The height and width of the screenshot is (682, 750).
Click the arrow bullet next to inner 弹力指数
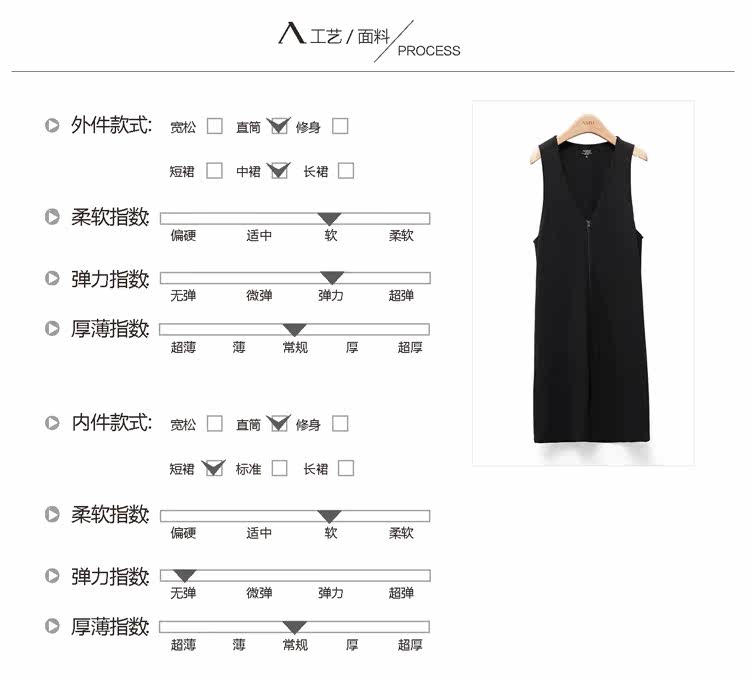(x=52, y=575)
